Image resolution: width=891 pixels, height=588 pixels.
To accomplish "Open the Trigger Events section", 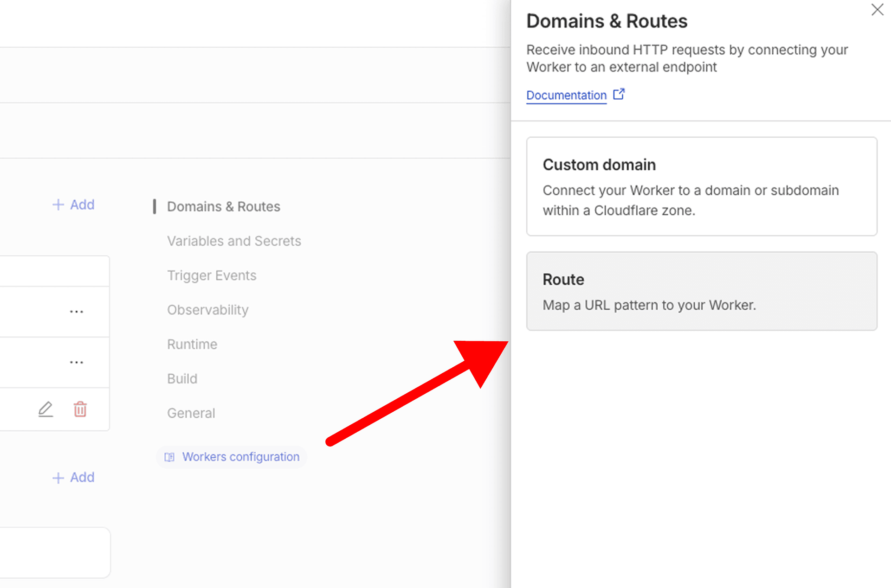I will [212, 275].
